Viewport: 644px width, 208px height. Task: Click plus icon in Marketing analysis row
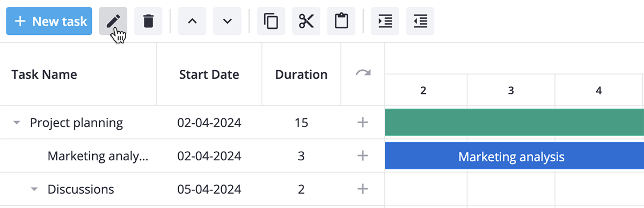click(x=363, y=156)
